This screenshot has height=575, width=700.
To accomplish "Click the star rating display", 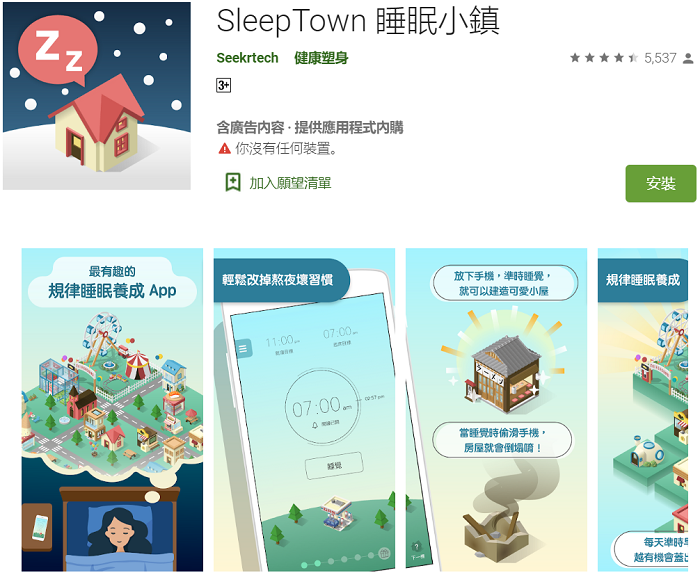I will [x=604, y=58].
